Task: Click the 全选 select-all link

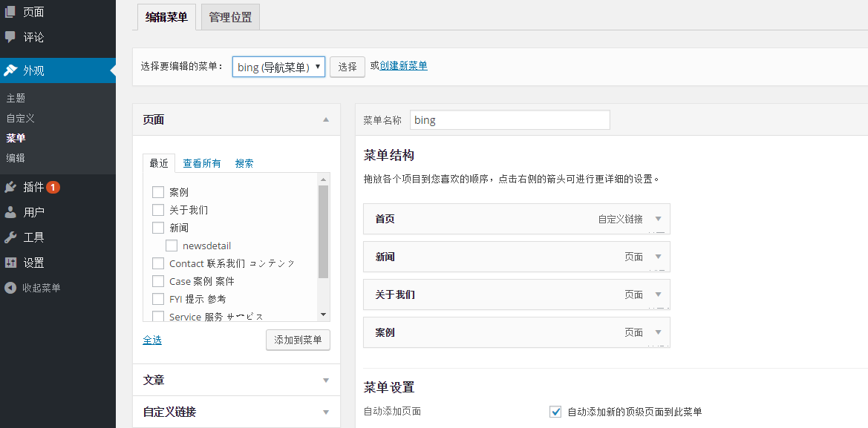Action: [151, 340]
